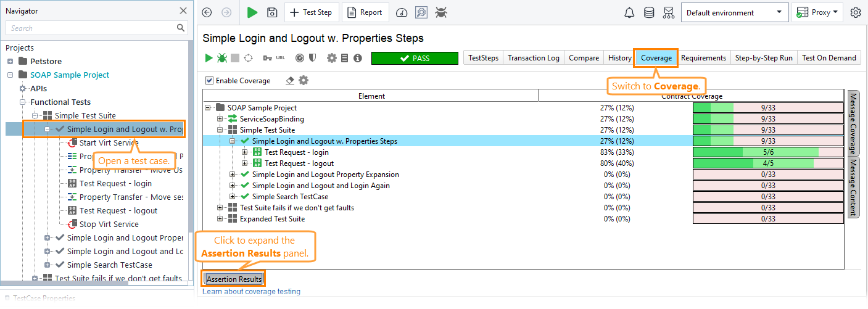
Task: Open the Default environment dropdown
Action: (734, 12)
